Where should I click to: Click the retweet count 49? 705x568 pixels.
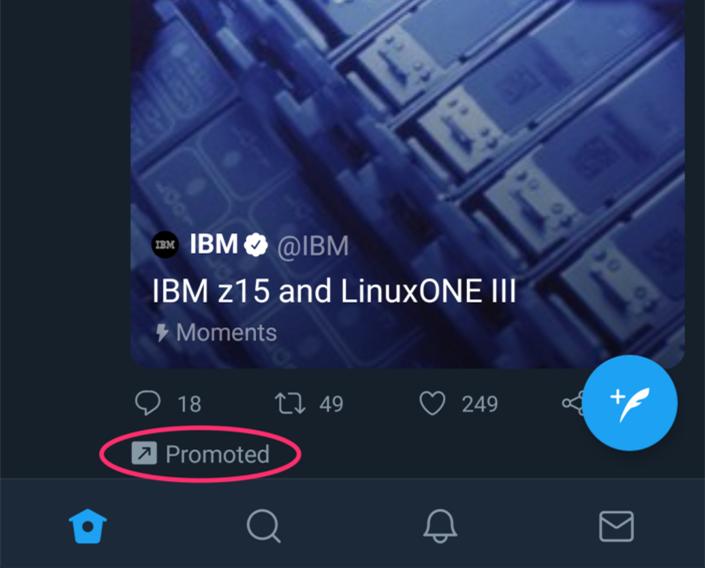[331, 404]
